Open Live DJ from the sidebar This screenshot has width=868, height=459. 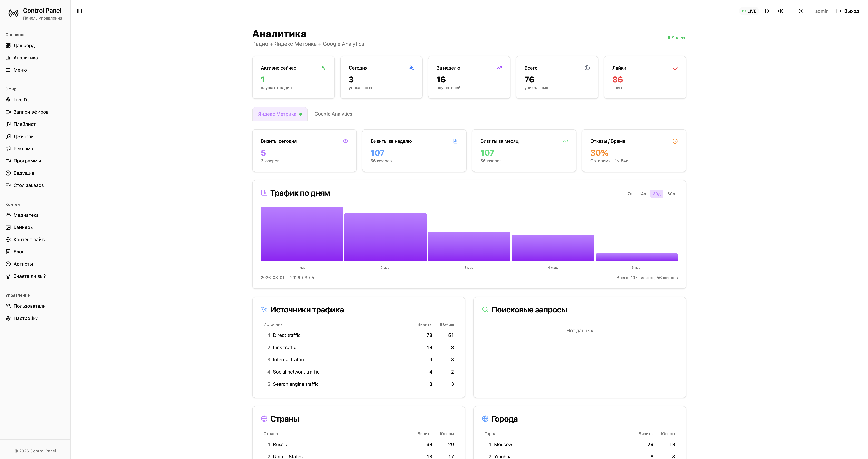click(x=22, y=100)
